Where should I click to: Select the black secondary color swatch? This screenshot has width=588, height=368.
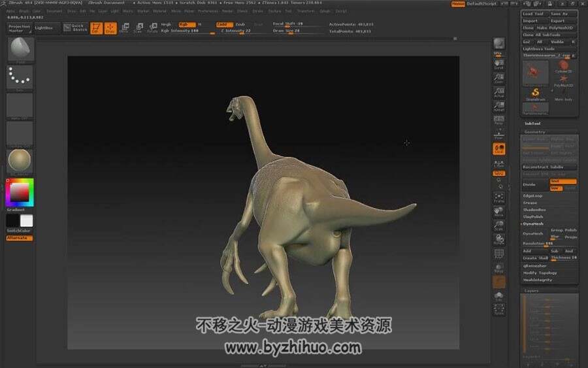[x=13, y=221]
